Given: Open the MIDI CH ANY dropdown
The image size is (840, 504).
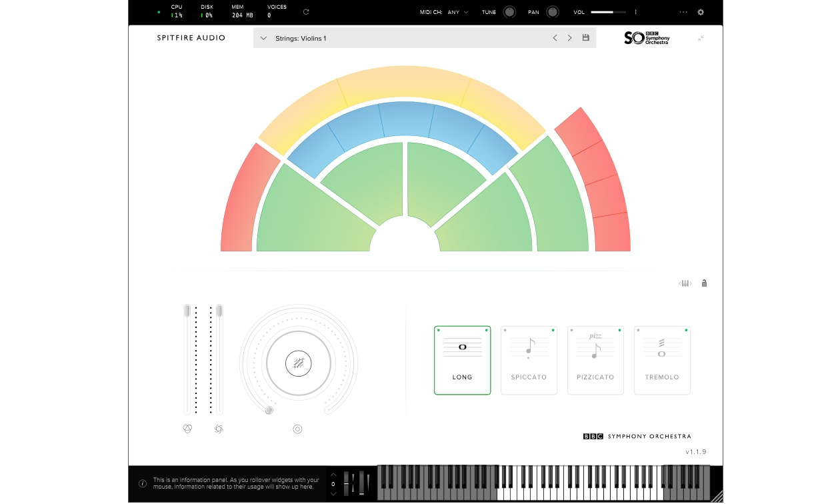Looking at the screenshot, I should click(458, 12).
